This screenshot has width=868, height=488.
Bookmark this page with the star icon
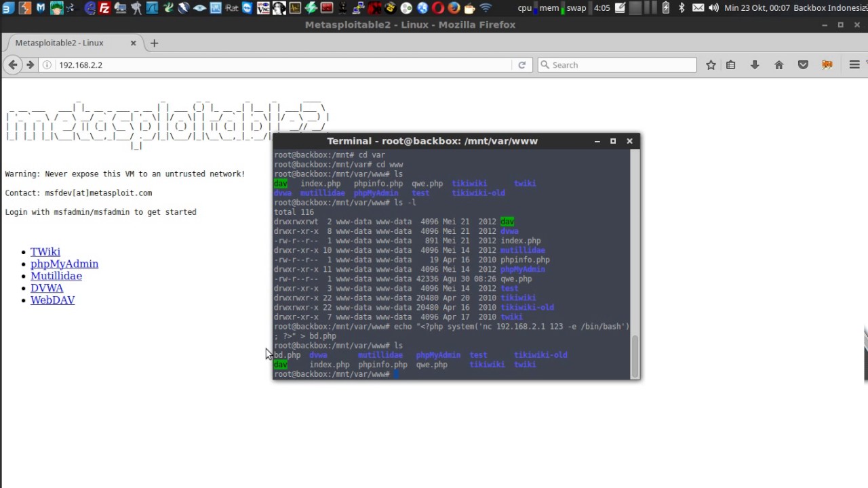[x=711, y=65]
